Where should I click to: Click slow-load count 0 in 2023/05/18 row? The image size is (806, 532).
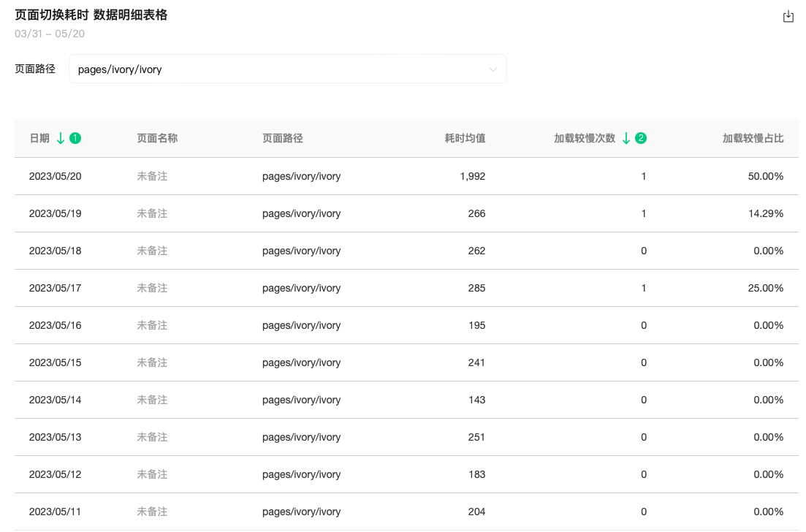click(644, 251)
